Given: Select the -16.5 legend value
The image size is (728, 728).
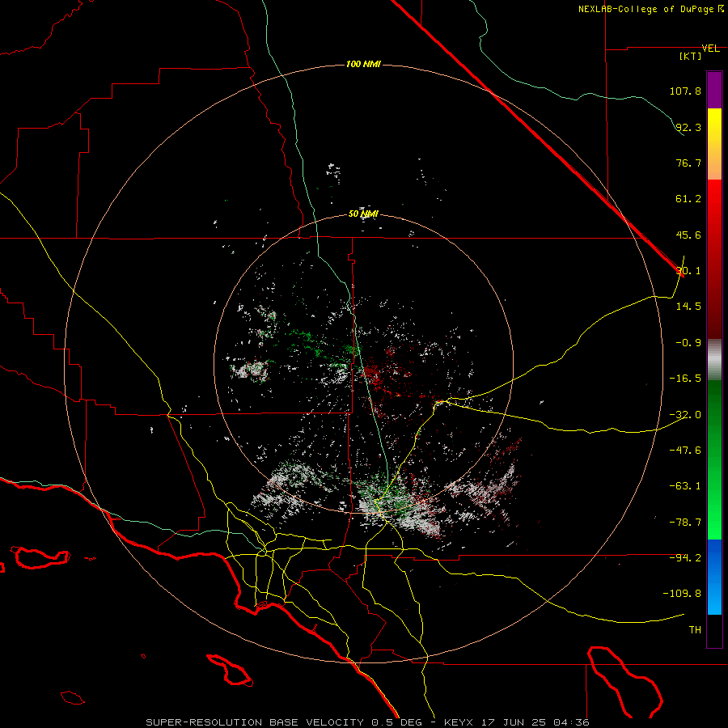Looking at the screenshot, I should click(685, 379).
